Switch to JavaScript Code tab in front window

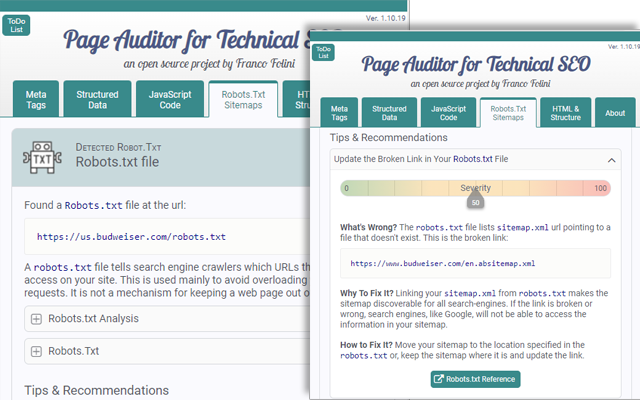click(x=448, y=113)
